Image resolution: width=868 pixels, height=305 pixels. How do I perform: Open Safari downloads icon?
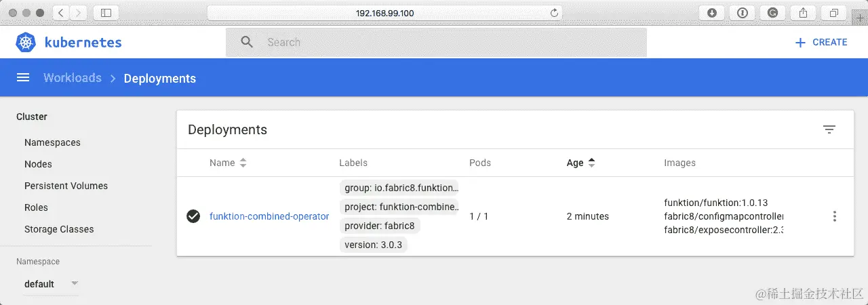(x=712, y=13)
